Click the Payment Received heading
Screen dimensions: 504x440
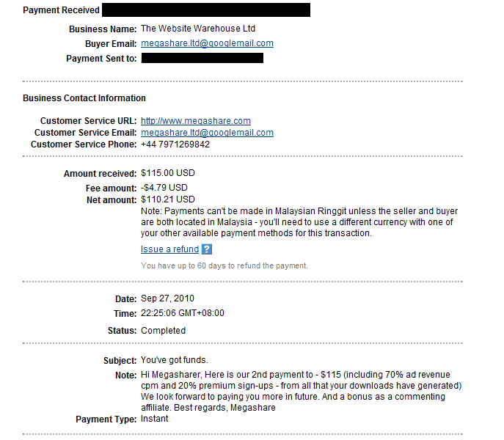(x=62, y=10)
